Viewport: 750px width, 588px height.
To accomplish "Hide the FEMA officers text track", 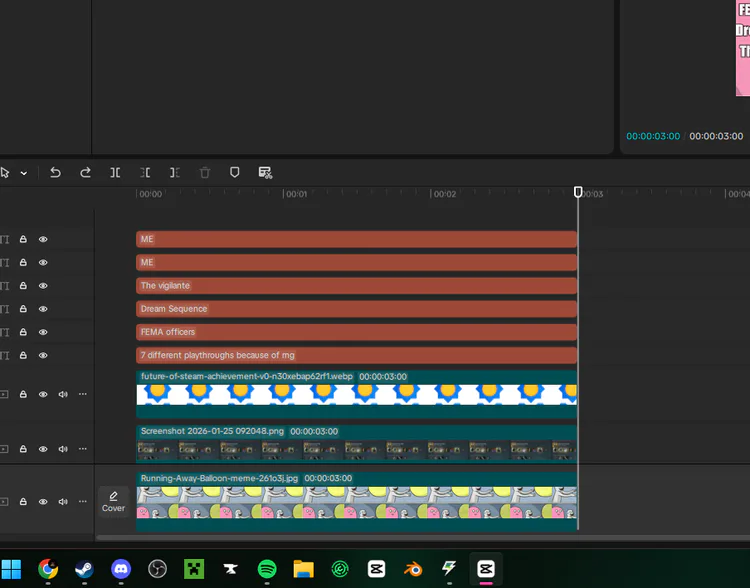I will click(43, 332).
